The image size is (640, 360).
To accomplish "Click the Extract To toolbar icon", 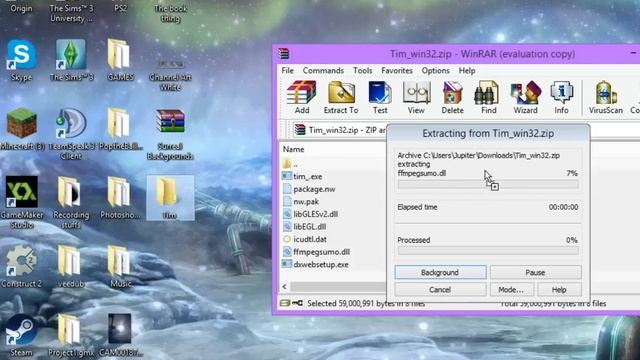I will tap(341, 97).
